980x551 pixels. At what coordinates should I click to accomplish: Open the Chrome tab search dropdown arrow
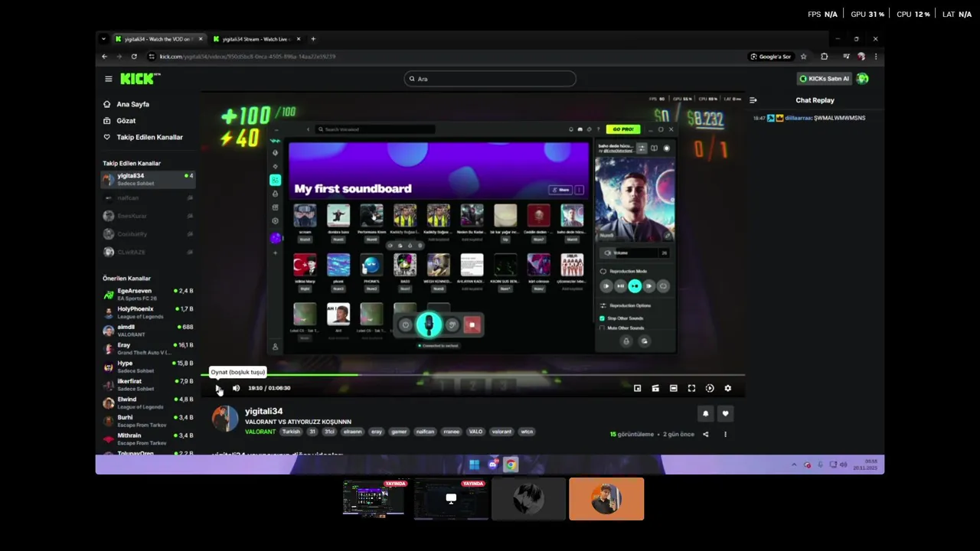coord(105,39)
